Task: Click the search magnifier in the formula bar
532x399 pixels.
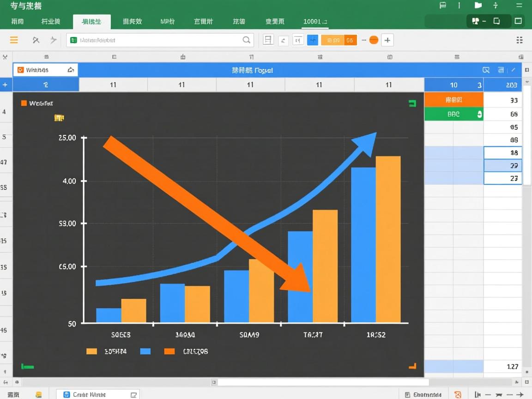Action: click(247, 40)
